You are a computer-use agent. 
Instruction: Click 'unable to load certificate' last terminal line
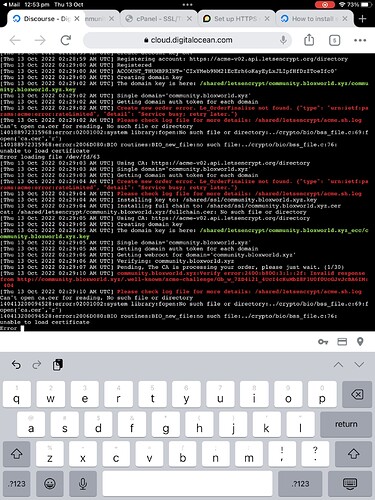click(x=45, y=322)
